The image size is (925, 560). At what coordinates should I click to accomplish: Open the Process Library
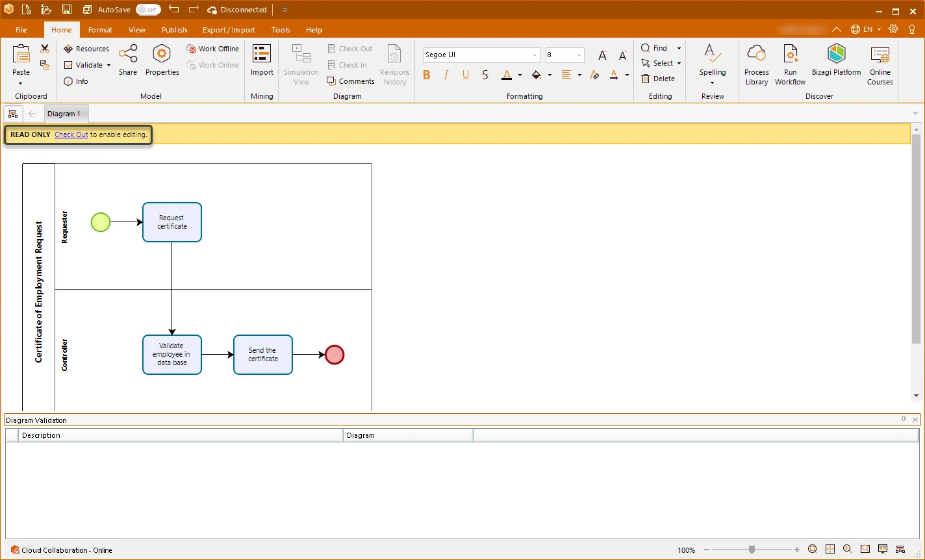coord(757,64)
